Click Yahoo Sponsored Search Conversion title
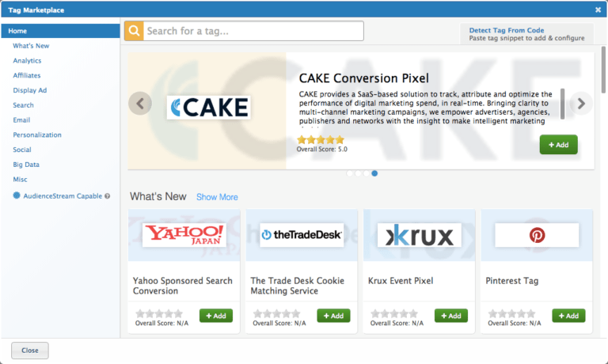Screen dimensions: 608x364 pos(183,286)
